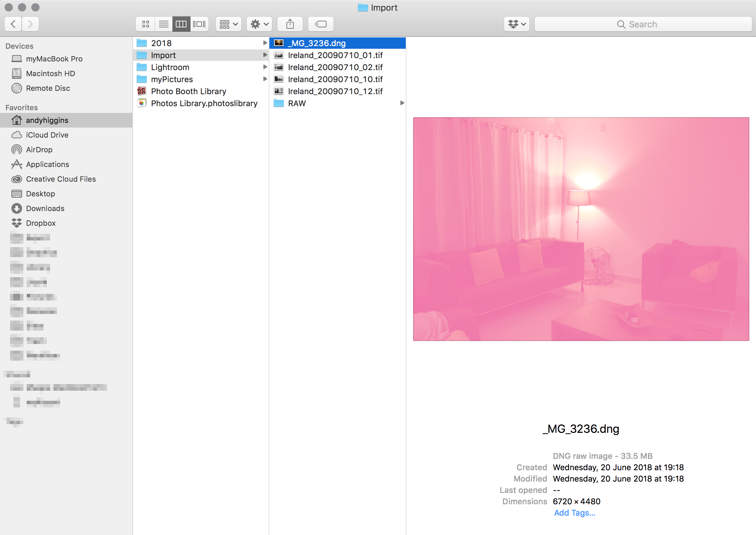The image size is (756, 535).
Task: Expand the RAW folder arrow
Action: (x=402, y=103)
